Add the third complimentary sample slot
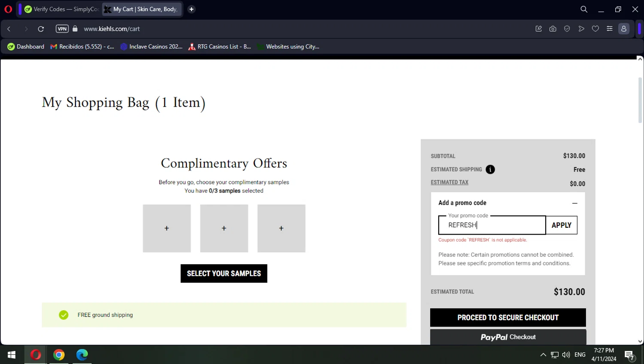 [281, 228]
